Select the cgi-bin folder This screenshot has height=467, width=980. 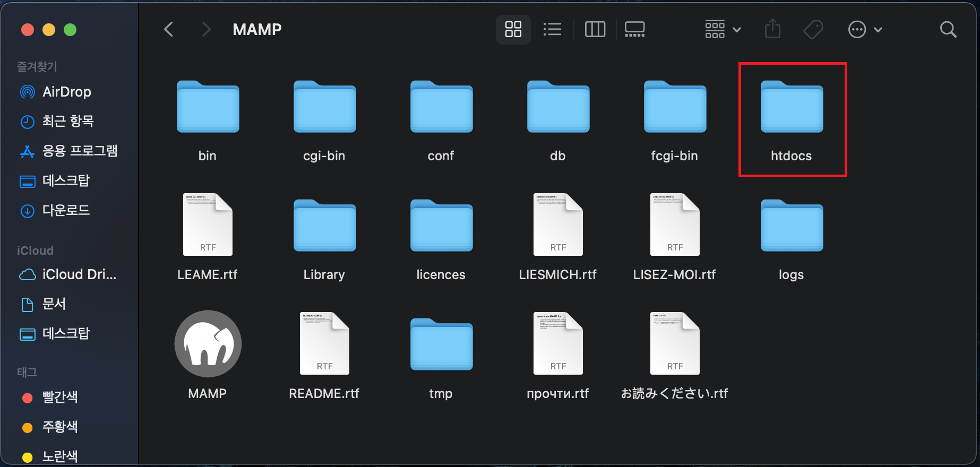[x=324, y=107]
